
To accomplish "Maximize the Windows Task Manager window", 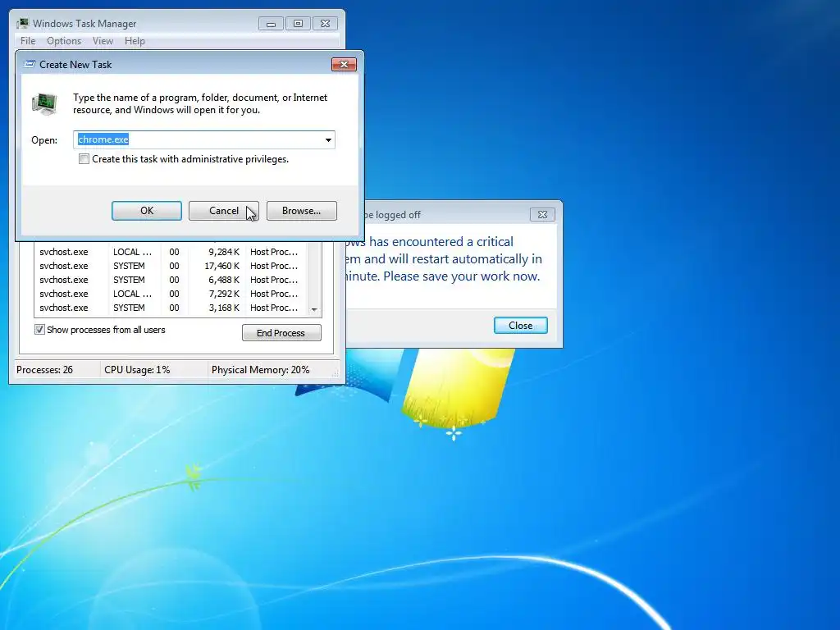I will pos(298,24).
